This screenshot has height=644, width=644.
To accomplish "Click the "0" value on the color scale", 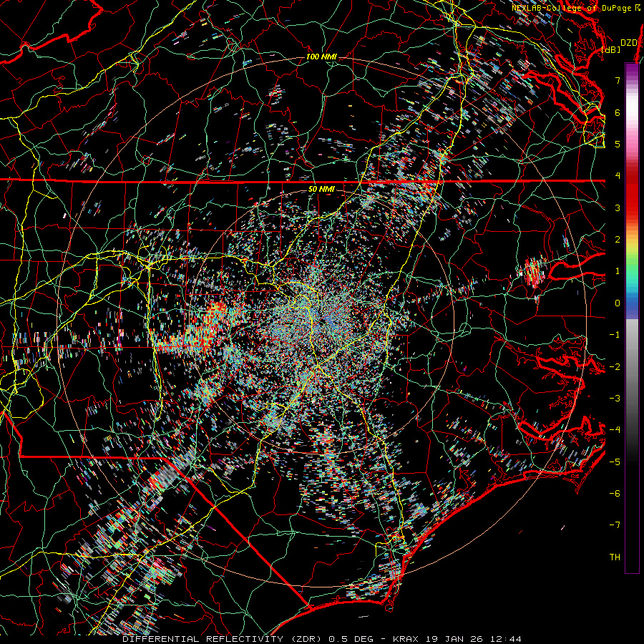I will click(x=618, y=303).
